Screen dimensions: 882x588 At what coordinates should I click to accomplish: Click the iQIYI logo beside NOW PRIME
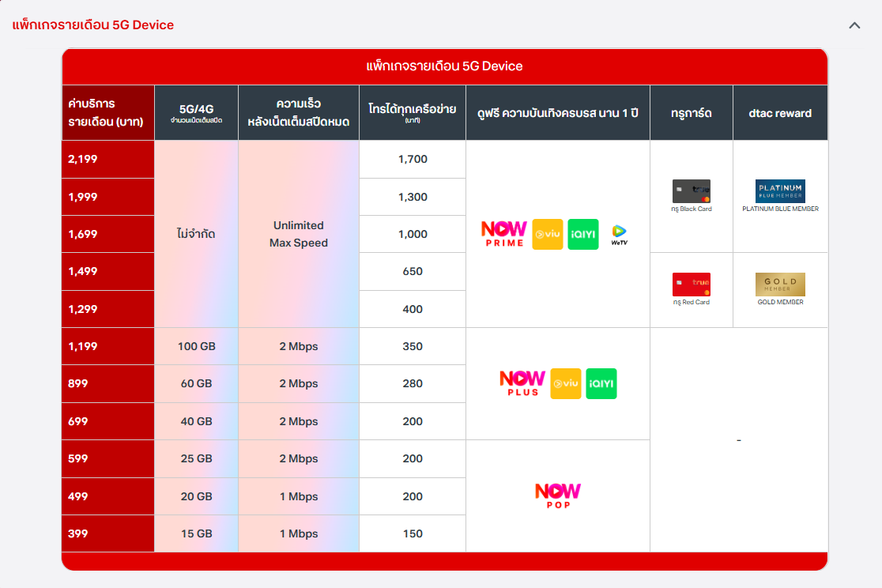583,234
